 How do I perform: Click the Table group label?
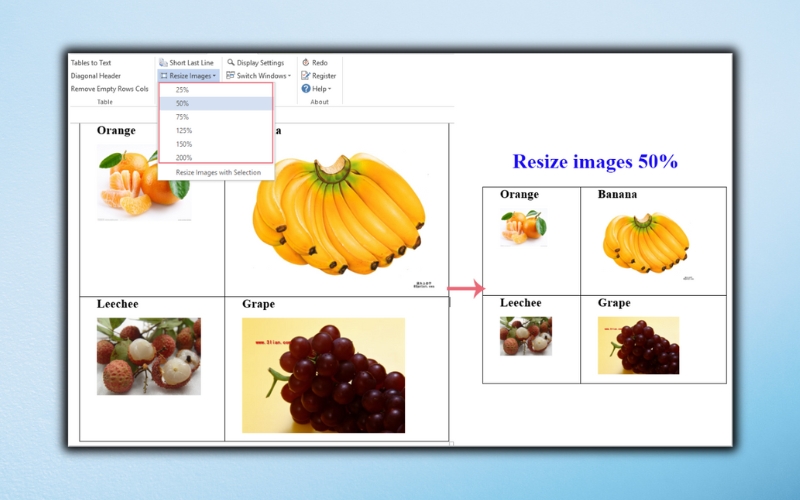(x=105, y=102)
